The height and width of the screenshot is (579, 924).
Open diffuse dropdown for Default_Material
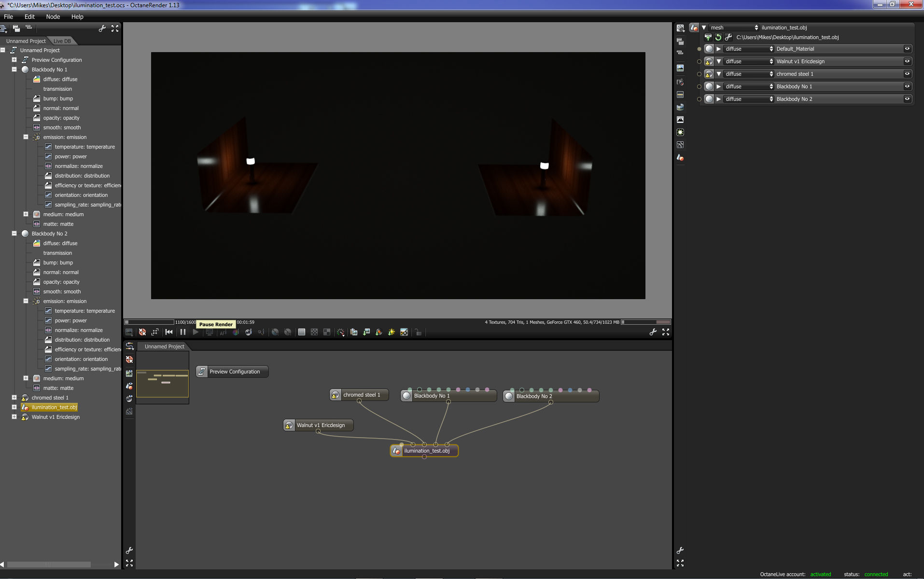[x=749, y=49]
